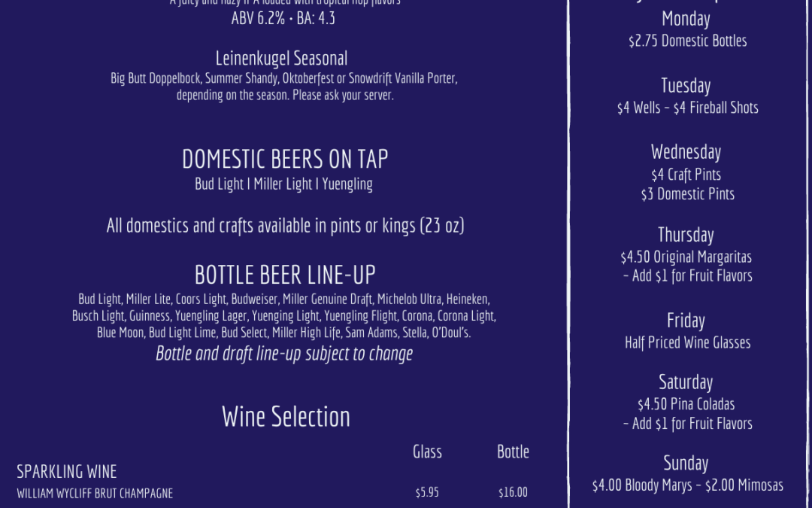
Task: Click the Sunday Bloody Marys and Mimosas line
Action: 688,485
